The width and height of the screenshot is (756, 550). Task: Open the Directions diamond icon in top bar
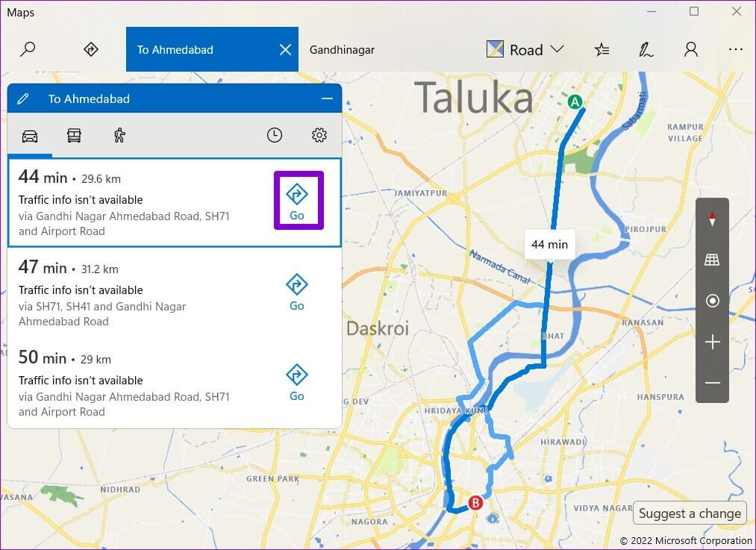click(90, 49)
